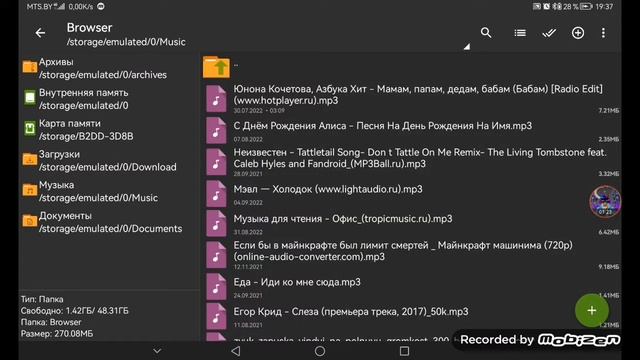
Task: Click the Архивы folder icon
Action: click(30, 67)
